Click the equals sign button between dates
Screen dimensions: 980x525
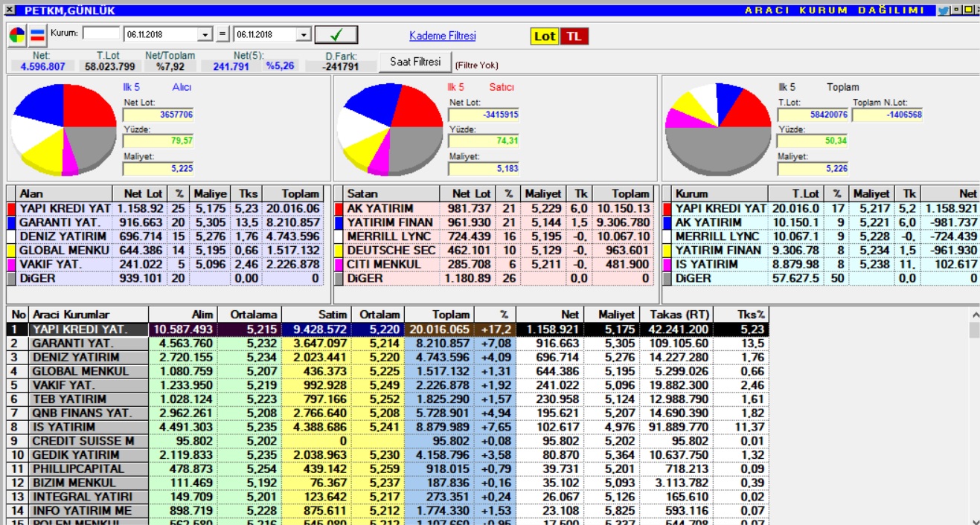click(222, 35)
